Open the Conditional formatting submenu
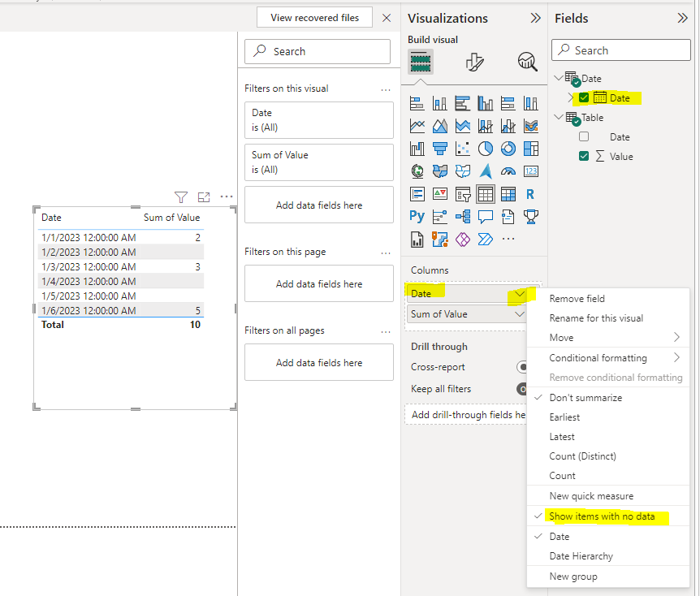Viewport: 700px width, 596px height. tap(608, 358)
